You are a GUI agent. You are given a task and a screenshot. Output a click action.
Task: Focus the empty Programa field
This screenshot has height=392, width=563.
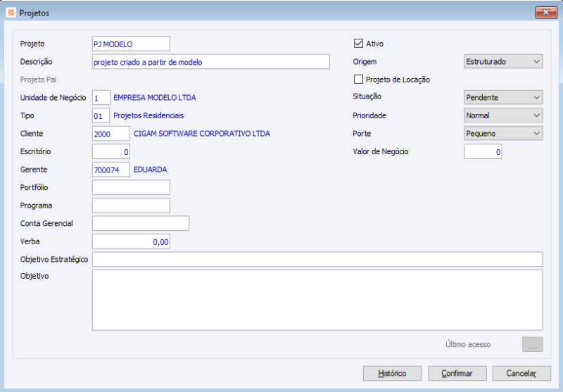pyautogui.click(x=131, y=206)
